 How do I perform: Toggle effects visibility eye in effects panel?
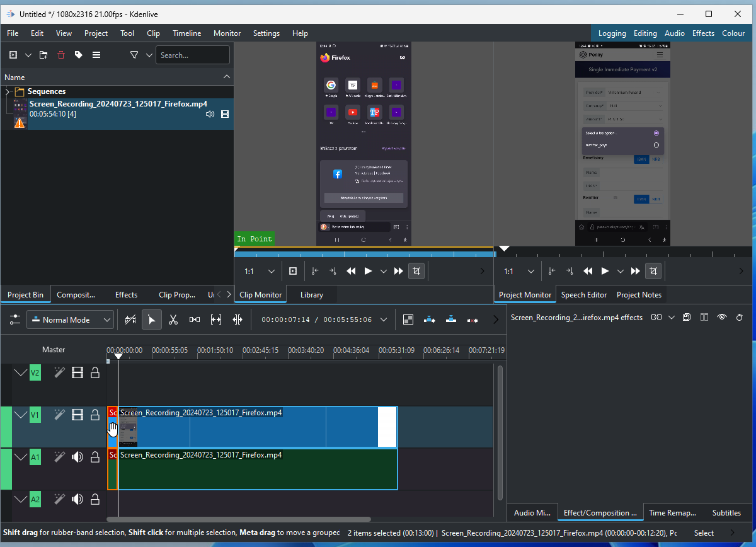point(722,317)
